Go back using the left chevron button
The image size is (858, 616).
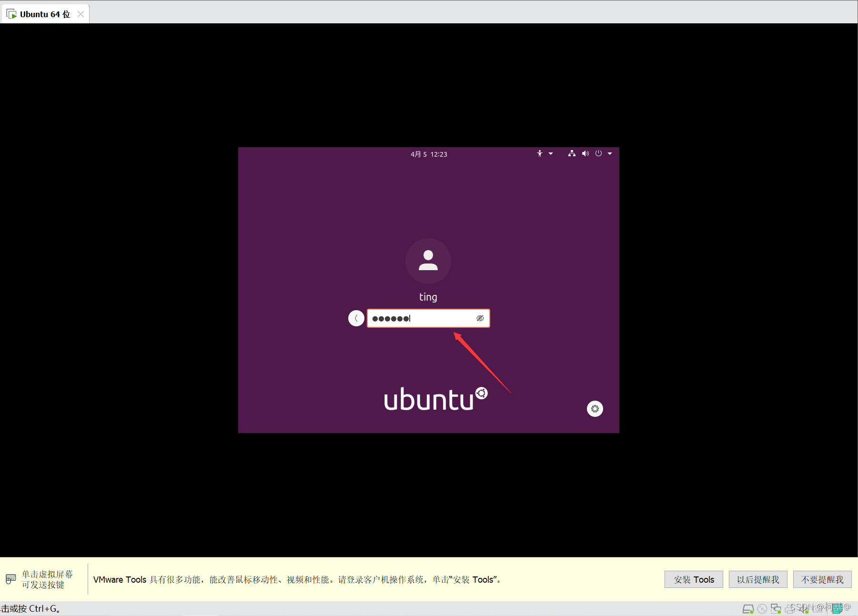coord(356,318)
